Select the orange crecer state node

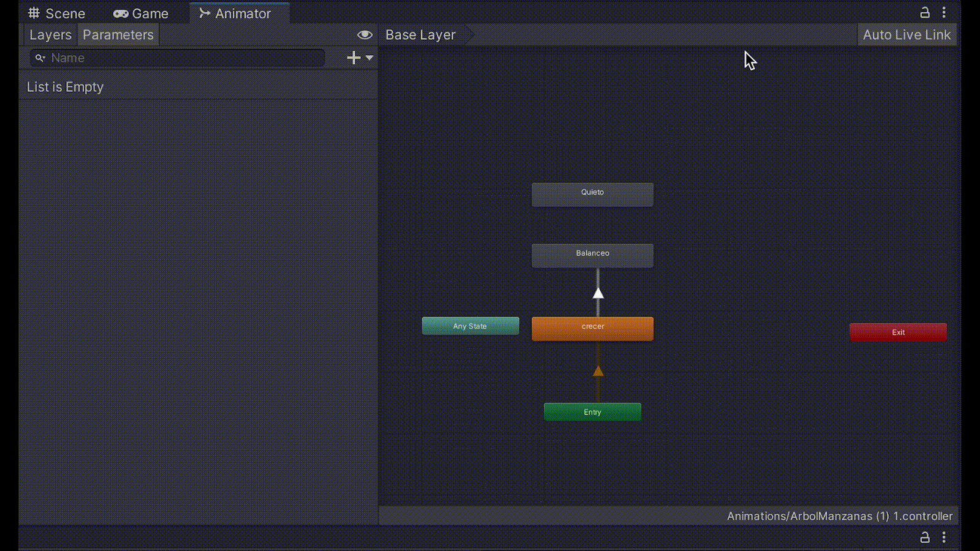coord(592,329)
